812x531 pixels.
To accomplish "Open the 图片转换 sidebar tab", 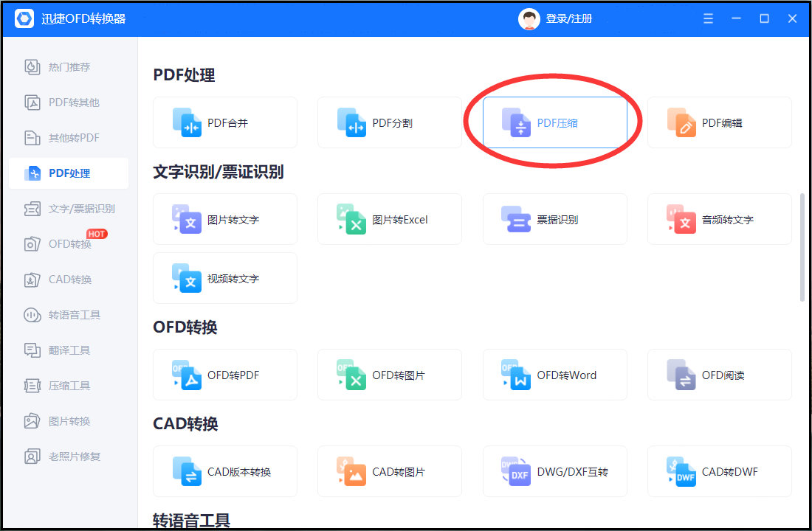I will [x=69, y=421].
